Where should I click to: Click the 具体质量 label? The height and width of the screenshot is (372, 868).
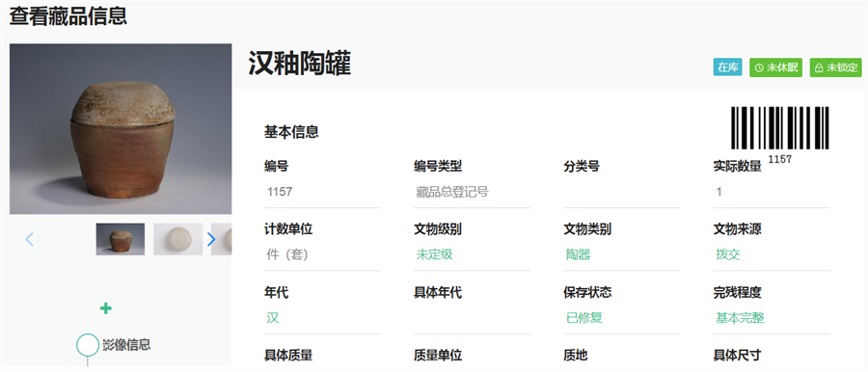pos(288,356)
